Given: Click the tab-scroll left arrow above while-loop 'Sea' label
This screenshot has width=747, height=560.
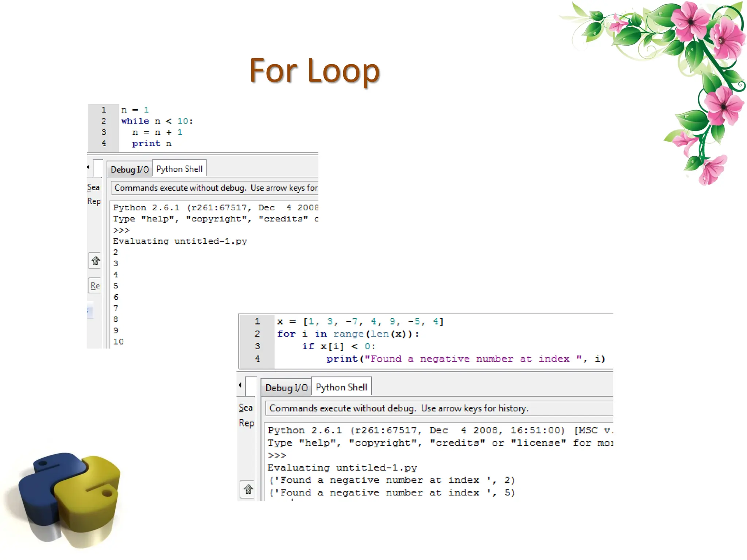Looking at the screenshot, I should pyautogui.click(x=88, y=167).
